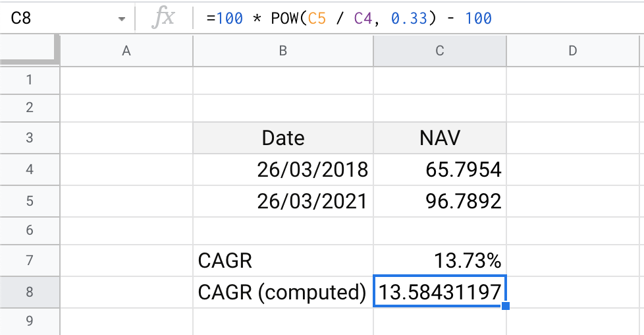Select row 9 header
644x335 pixels.
click(x=30, y=321)
